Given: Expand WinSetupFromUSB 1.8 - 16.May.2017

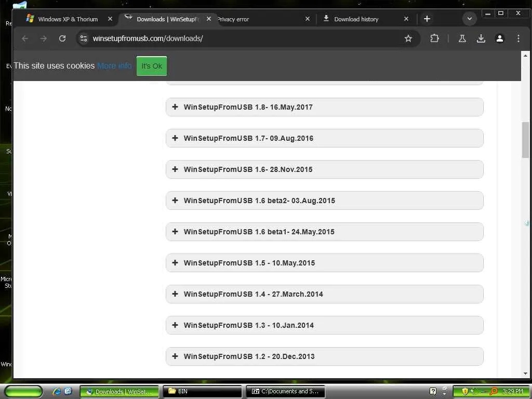Looking at the screenshot, I should [x=324, y=107].
